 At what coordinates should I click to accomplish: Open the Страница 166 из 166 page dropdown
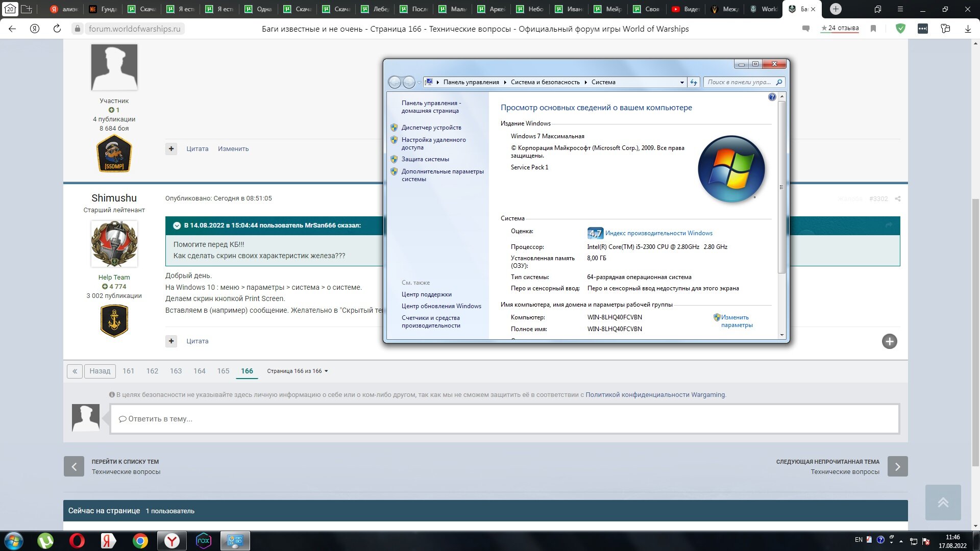click(297, 371)
